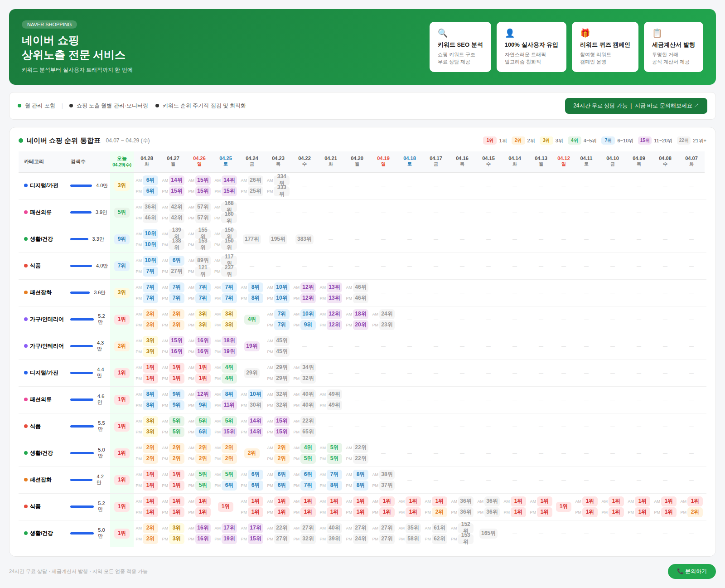Click the clipboard icon on 세금계산서 발행 card
This screenshot has height=588, width=725.
[x=657, y=33]
